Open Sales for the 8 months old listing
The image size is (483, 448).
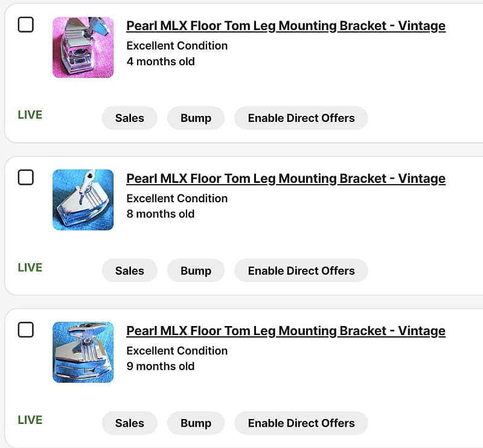(x=129, y=270)
